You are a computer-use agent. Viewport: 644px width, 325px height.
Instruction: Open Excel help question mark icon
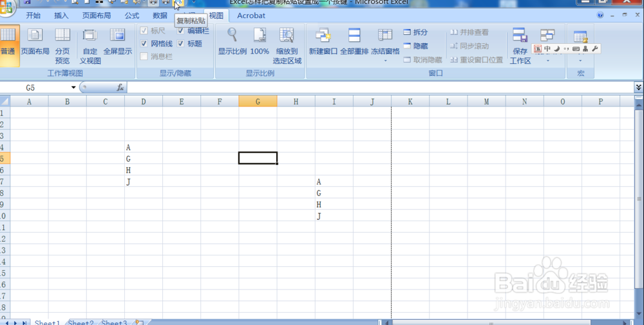[600, 15]
